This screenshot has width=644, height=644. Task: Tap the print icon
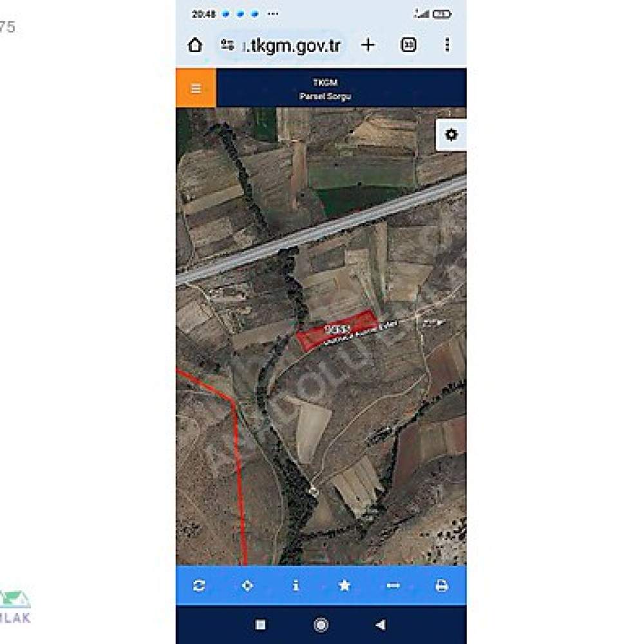(442, 585)
